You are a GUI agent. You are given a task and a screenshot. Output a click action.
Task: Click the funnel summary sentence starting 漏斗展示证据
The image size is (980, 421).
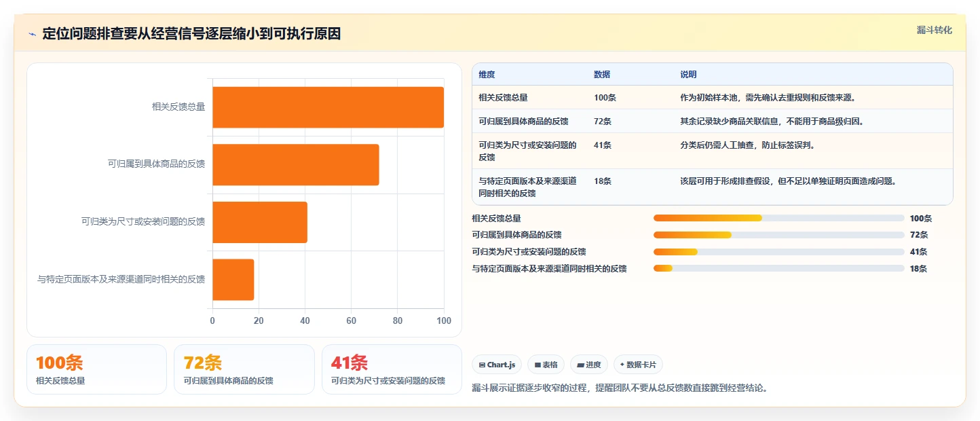pyautogui.click(x=620, y=388)
